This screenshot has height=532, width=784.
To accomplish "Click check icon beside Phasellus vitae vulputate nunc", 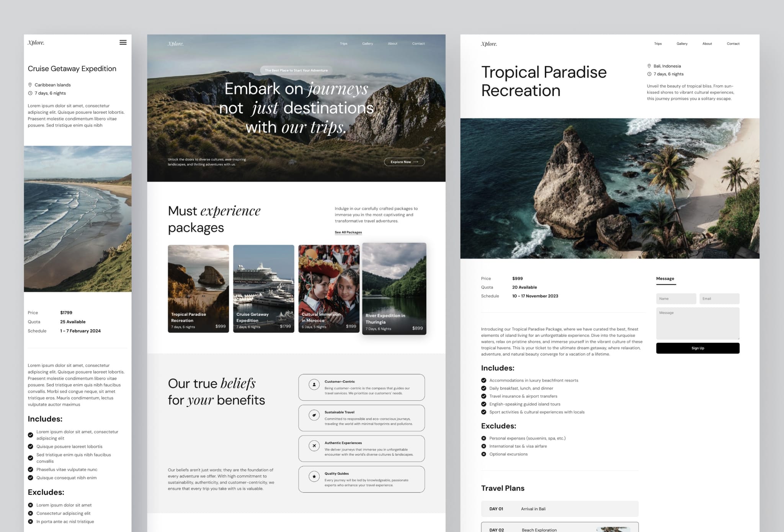I will click(31, 470).
